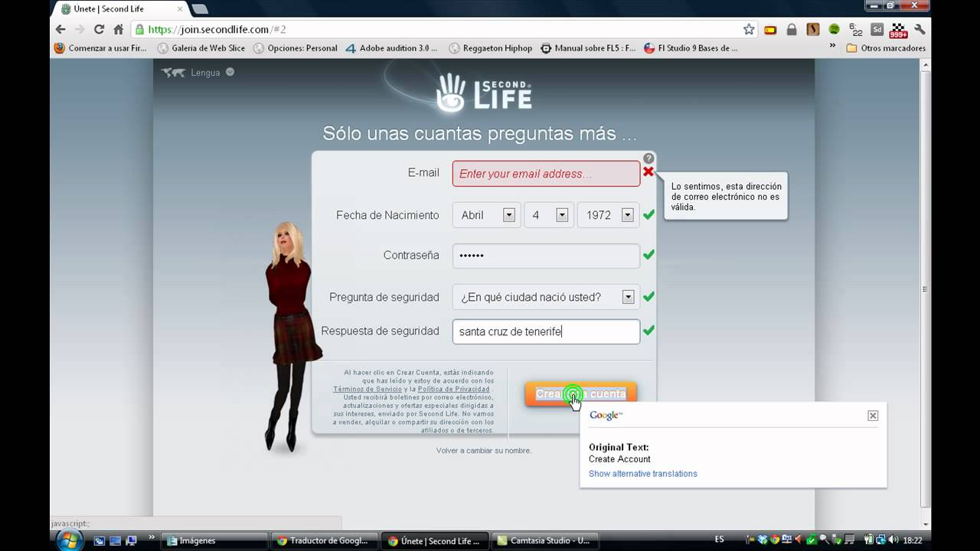Click the Contraseña password field
The width and height of the screenshot is (980, 551).
tap(546, 256)
